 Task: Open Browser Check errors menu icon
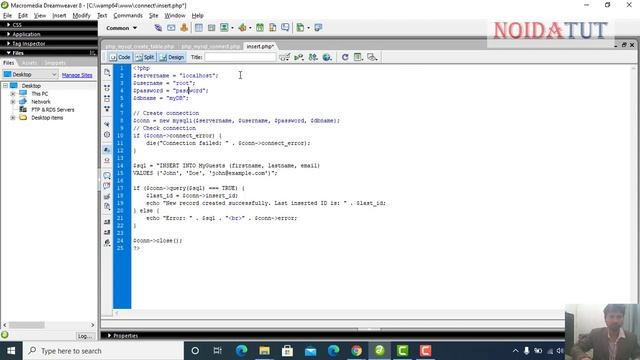(284, 57)
